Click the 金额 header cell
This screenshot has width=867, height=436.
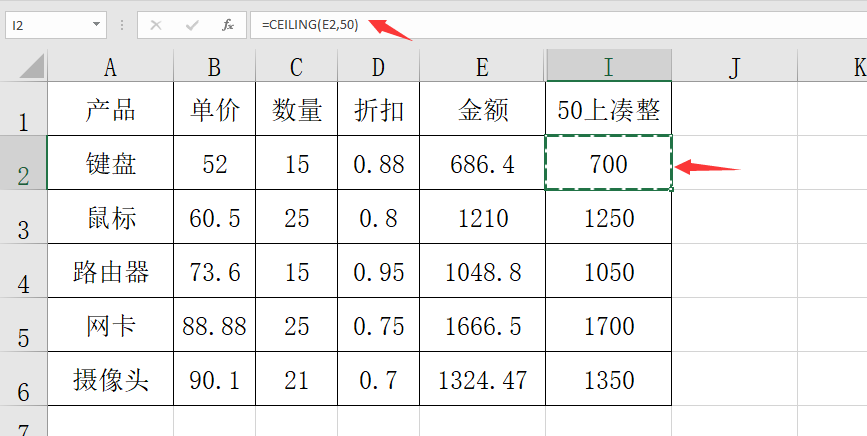[483, 110]
